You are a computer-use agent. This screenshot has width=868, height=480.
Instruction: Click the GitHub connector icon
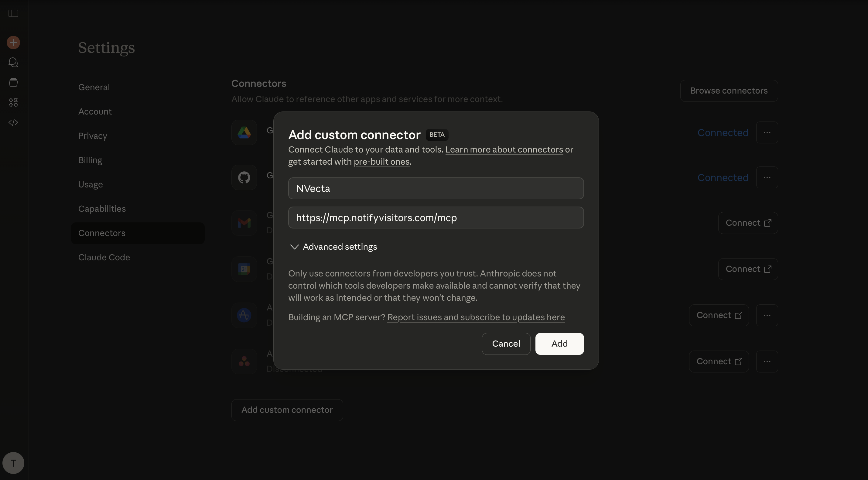pyautogui.click(x=244, y=177)
